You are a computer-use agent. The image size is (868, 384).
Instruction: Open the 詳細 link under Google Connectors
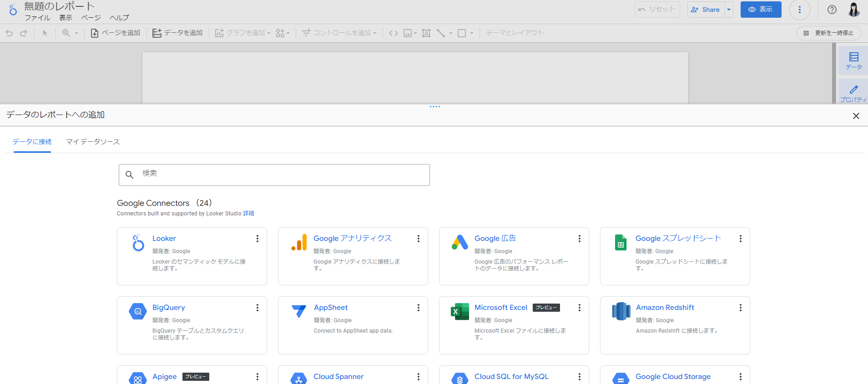click(248, 214)
